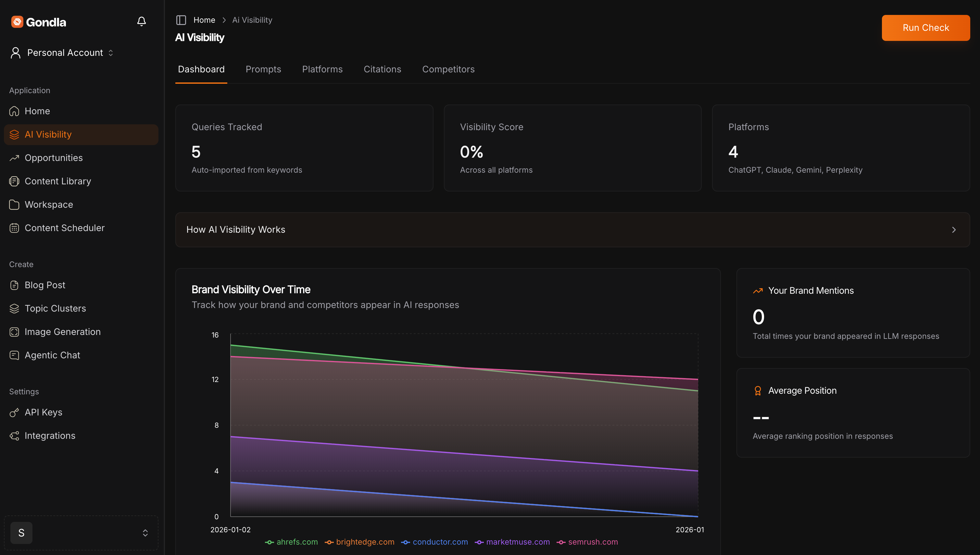The height and width of the screenshot is (555, 980).
Task: Navigate using the Home breadcrumb link
Action: [x=204, y=20]
